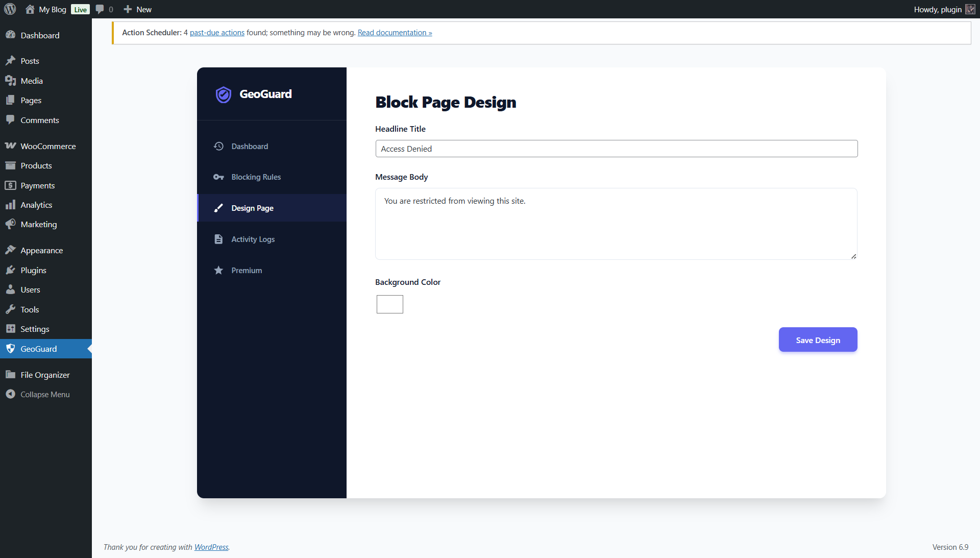Viewport: 980px width, 558px height.
Task: Click inside the Message Body textarea
Action: click(616, 224)
